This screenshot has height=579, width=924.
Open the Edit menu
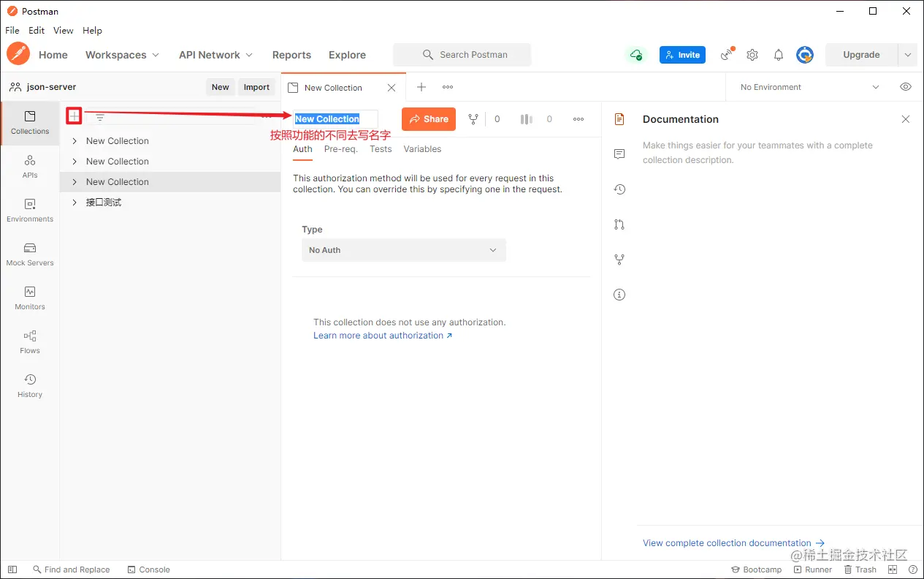[37, 31]
